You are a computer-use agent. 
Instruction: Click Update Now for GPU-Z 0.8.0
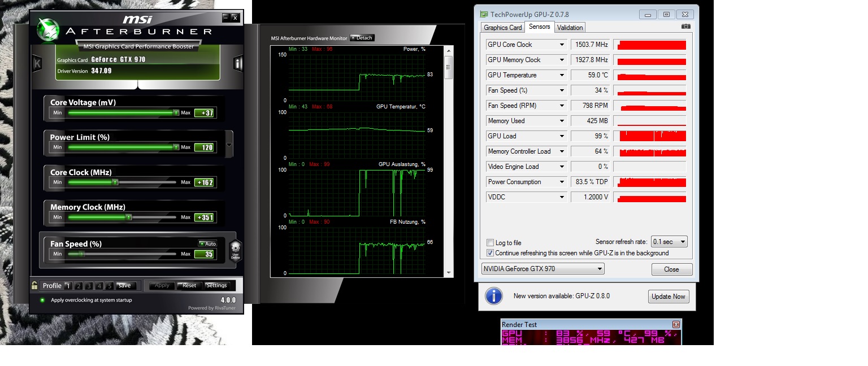[669, 297]
